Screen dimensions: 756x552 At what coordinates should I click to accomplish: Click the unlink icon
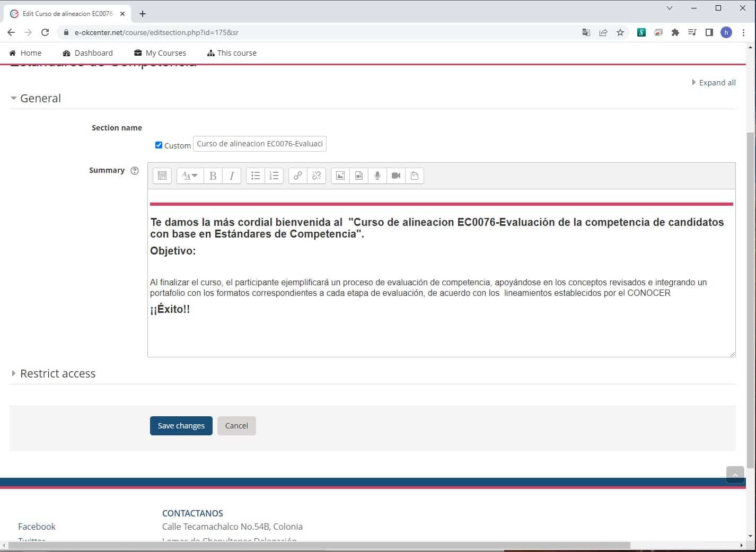pos(317,176)
